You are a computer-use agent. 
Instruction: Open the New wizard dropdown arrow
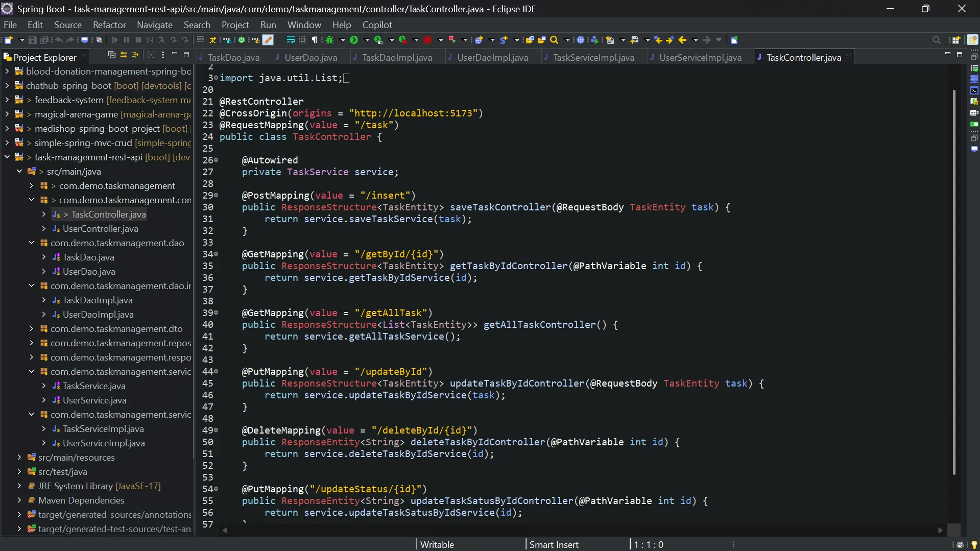(21, 40)
